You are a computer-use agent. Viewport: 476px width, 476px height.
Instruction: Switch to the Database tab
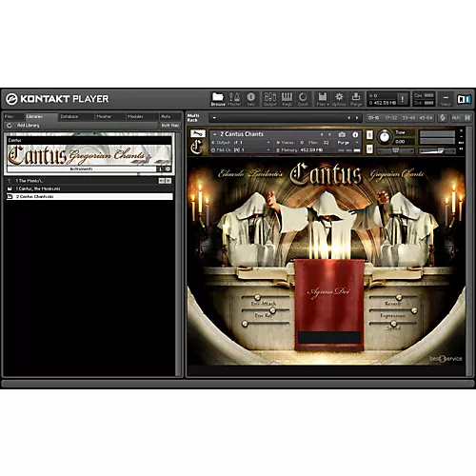click(x=69, y=117)
